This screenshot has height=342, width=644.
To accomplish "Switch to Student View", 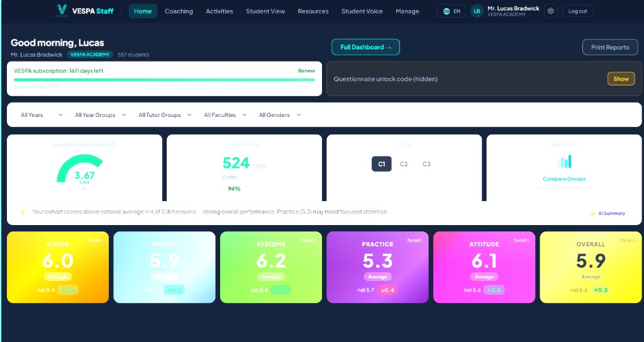I will 265,11.
